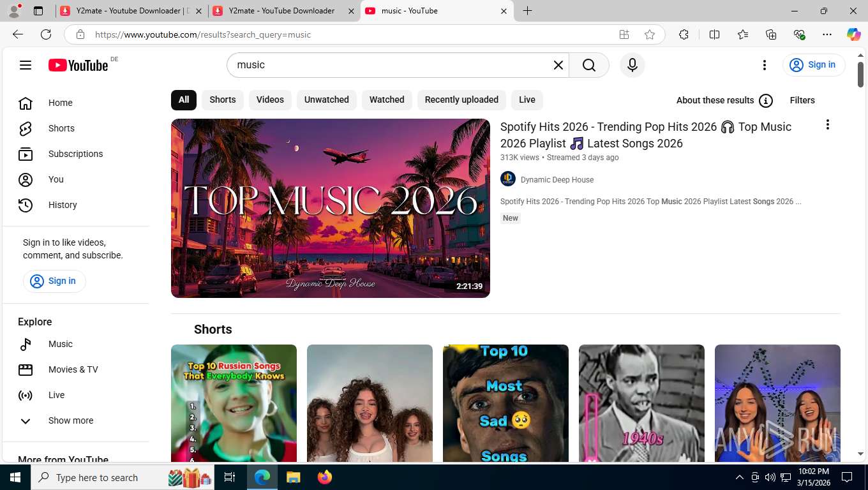Open YouTube settings three-dot menu
The height and width of the screenshot is (490, 868).
point(765,65)
